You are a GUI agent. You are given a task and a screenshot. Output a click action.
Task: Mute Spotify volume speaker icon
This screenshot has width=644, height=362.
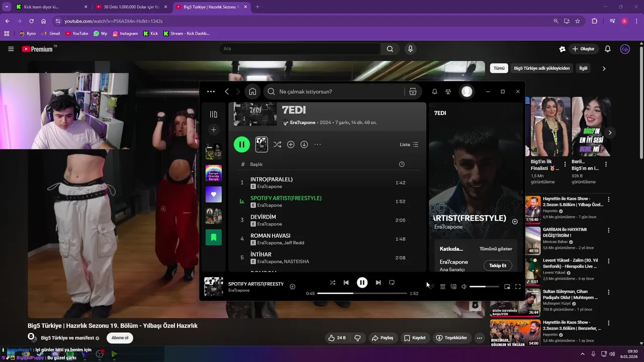[464, 287]
